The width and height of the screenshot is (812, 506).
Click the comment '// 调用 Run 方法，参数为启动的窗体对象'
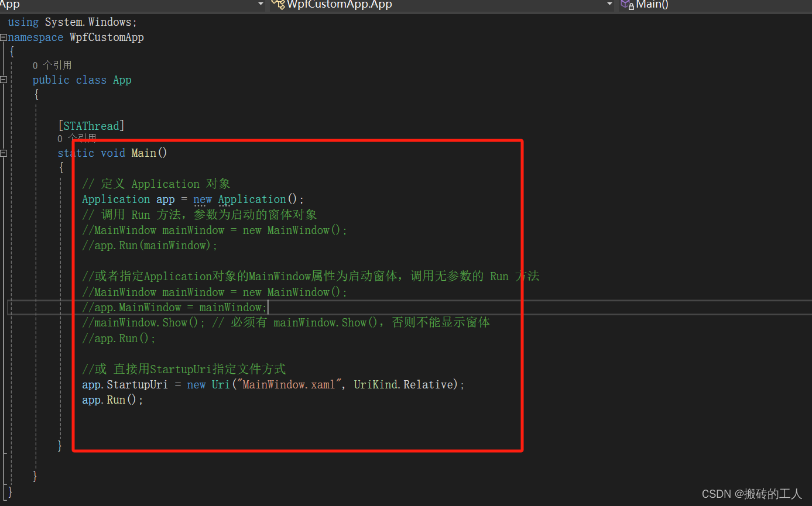(x=200, y=215)
